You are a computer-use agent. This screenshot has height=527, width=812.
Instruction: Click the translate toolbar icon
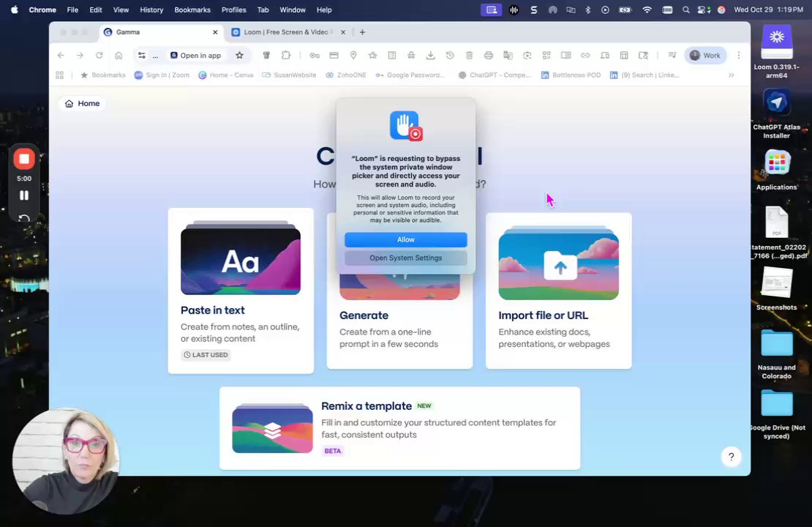(508, 56)
